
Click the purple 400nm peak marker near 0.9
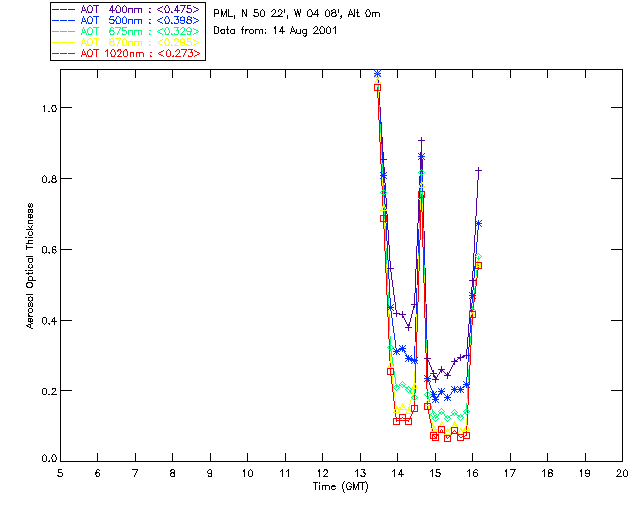click(422, 140)
